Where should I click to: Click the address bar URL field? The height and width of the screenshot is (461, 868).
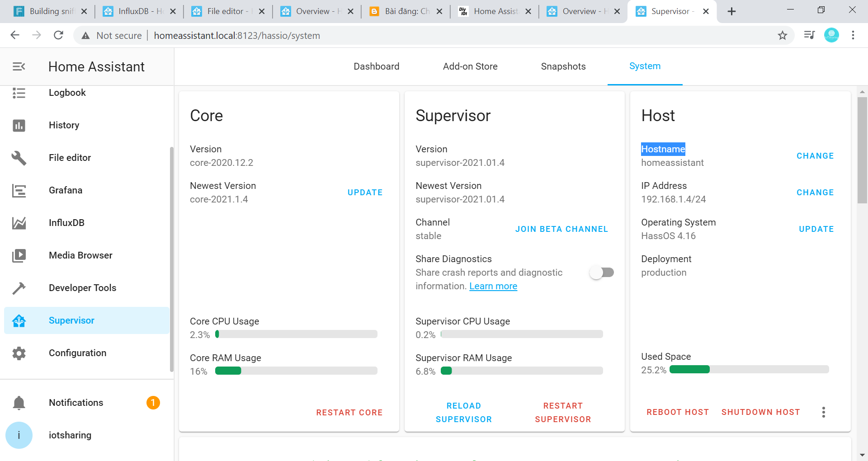(237, 35)
